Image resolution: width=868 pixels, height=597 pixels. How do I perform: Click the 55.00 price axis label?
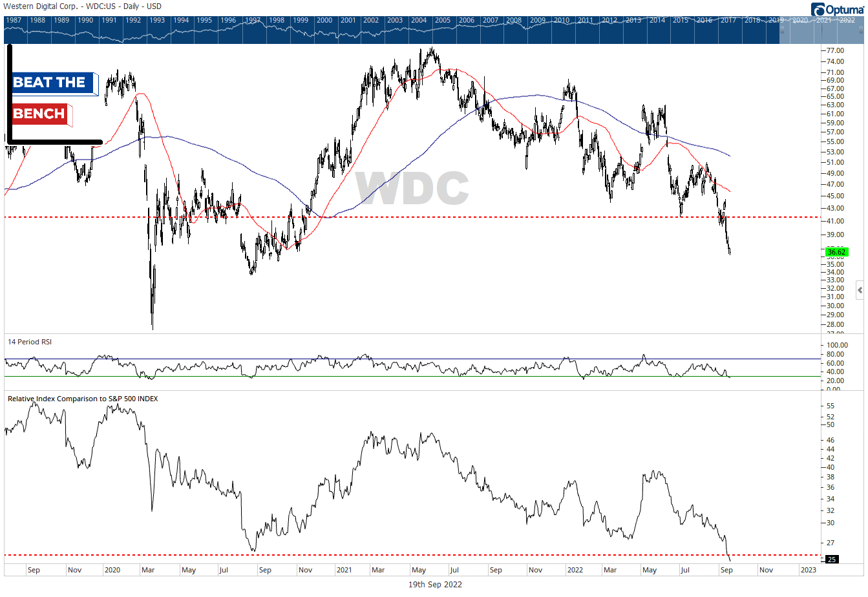(835, 141)
